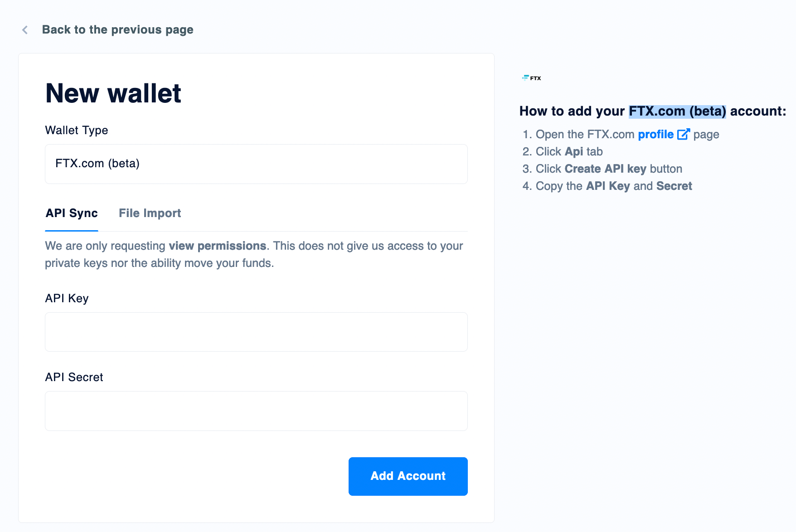Open the Wallet Type FTX.com (beta) selector
796x532 pixels.
pyautogui.click(x=256, y=164)
